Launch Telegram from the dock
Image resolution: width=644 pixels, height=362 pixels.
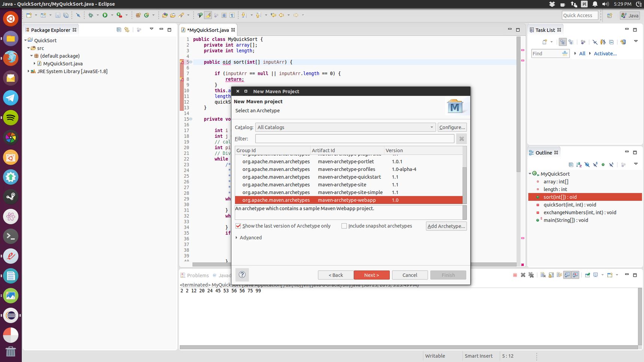[10, 98]
